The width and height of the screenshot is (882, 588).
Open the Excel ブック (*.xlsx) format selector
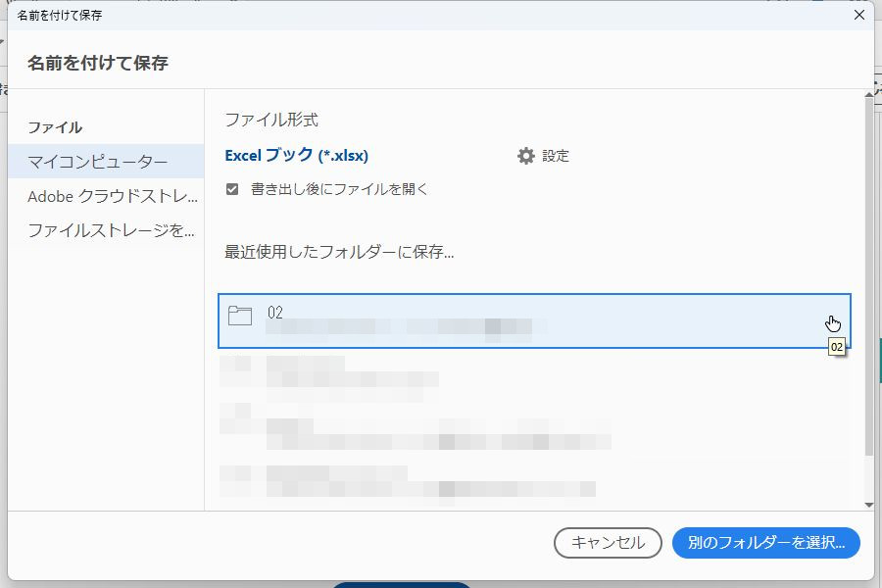click(x=299, y=154)
